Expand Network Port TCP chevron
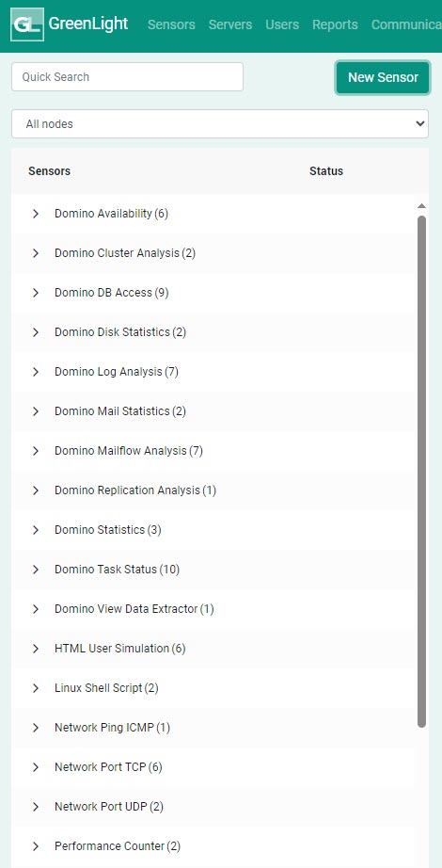This screenshot has width=442, height=868. click(x=36, y=767)
